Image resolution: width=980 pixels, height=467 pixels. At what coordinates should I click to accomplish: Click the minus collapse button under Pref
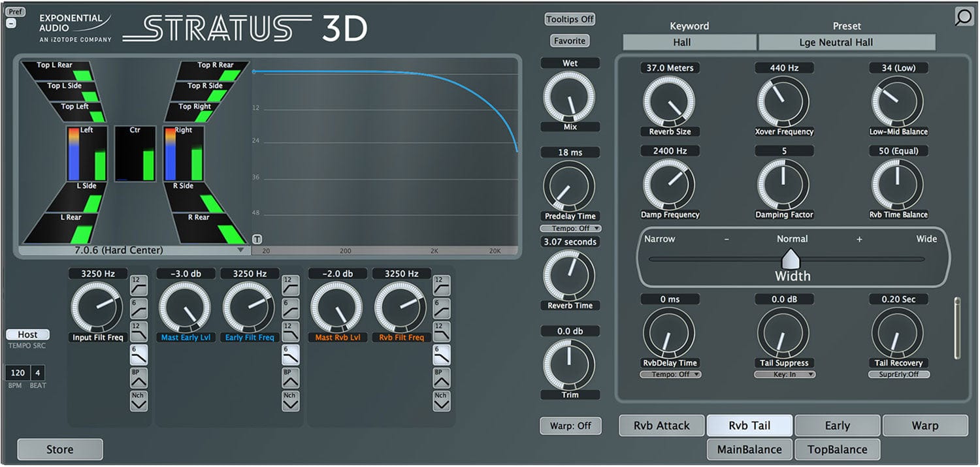[x=11, y=24]
